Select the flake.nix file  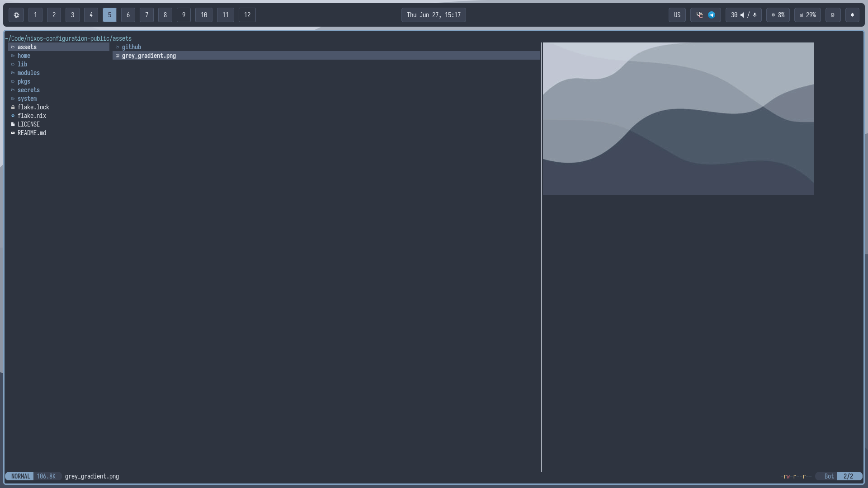tap(32, 116)
